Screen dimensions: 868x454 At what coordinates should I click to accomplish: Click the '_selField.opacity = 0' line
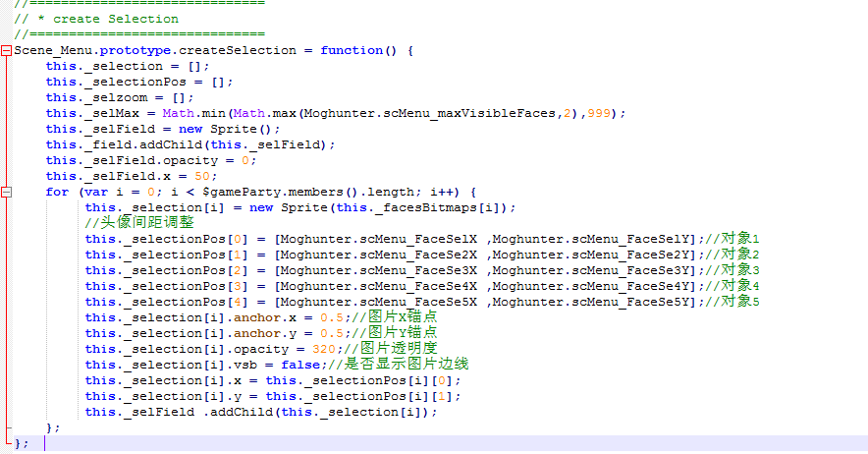pos(151,161)
